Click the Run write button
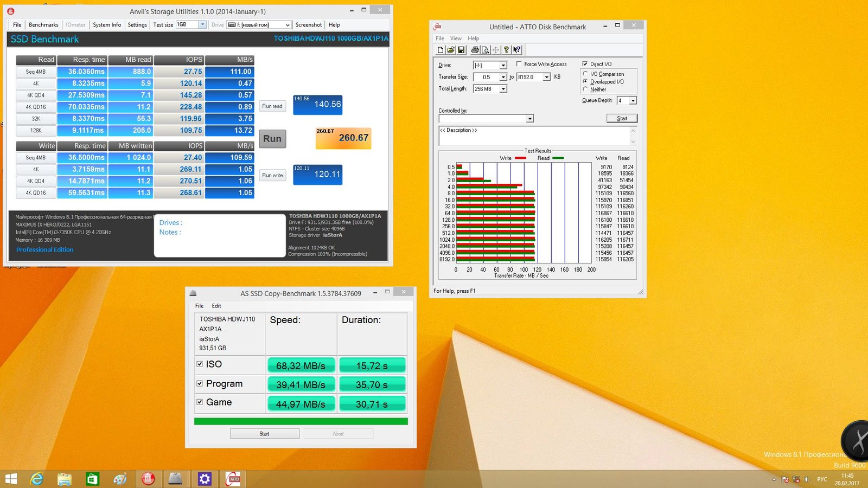868x488 pixels. click(x=272, y=175)
